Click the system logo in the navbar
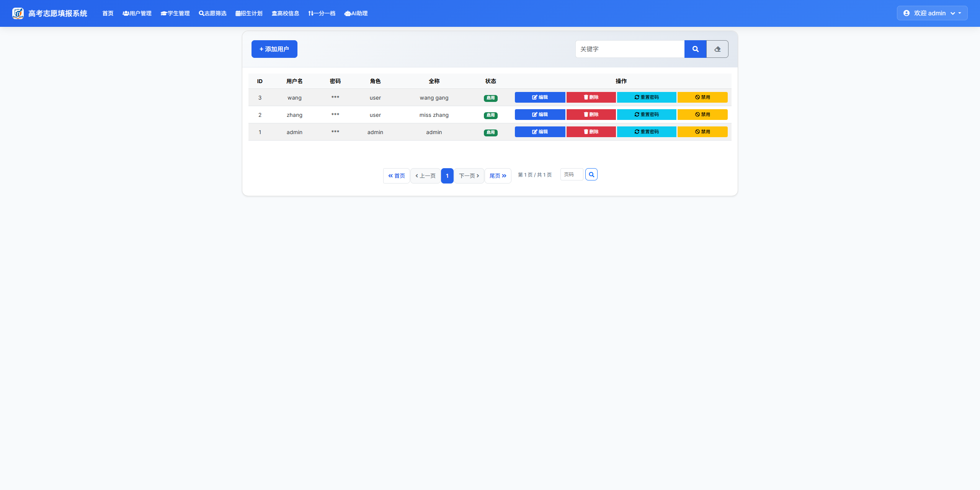980x490 pixels. 18,13
